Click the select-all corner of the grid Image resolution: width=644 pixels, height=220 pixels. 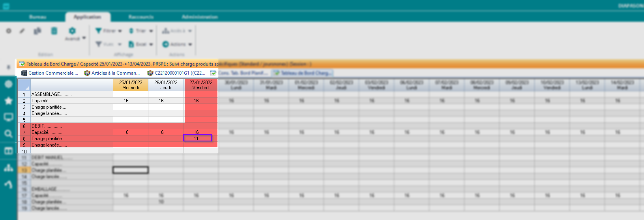(24, 85)
